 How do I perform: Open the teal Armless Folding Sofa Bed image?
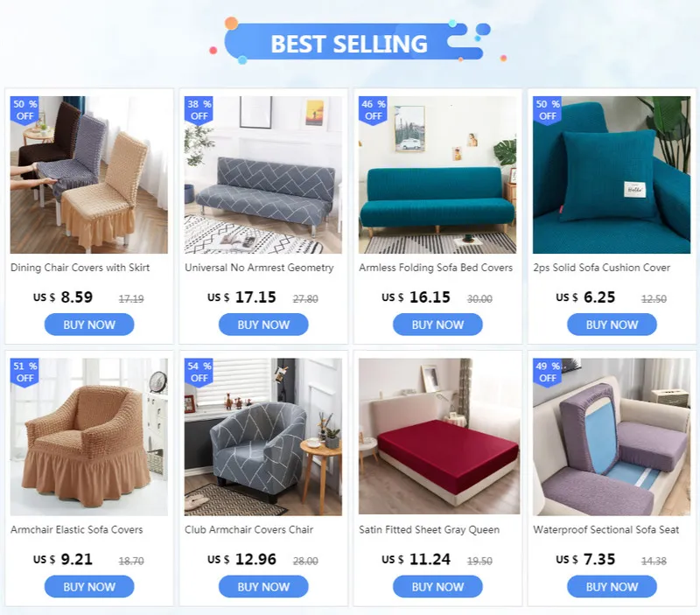(x=437, y=175)
